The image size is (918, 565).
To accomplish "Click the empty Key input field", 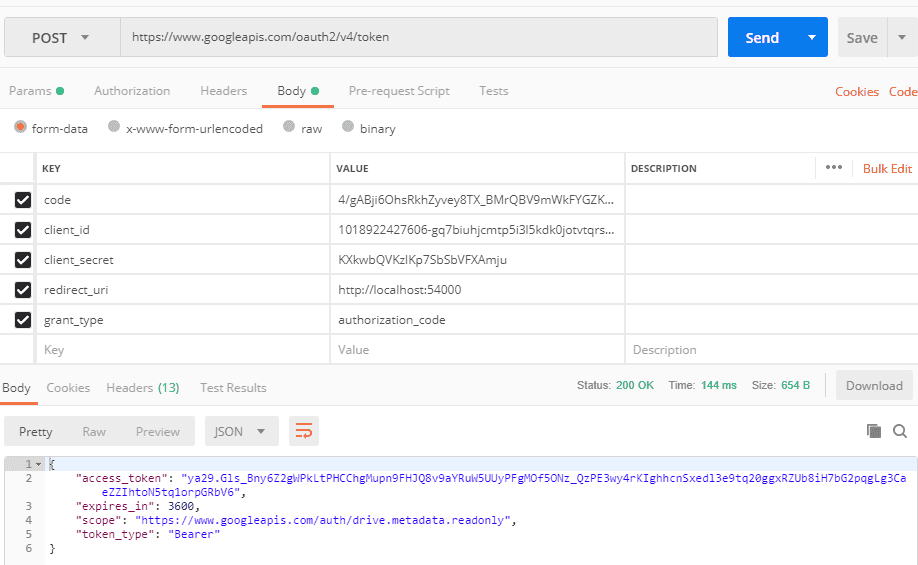I will [x=183, y=350].
